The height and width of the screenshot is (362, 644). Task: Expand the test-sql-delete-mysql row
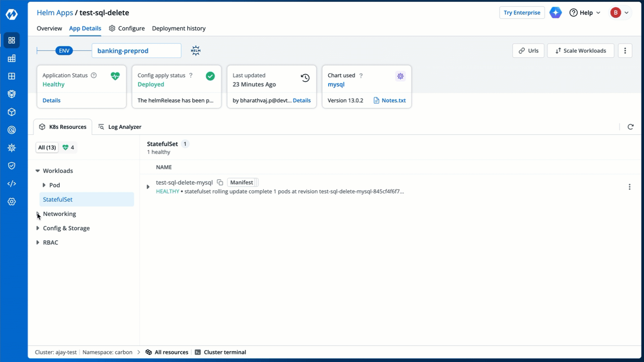click(148, 187)
